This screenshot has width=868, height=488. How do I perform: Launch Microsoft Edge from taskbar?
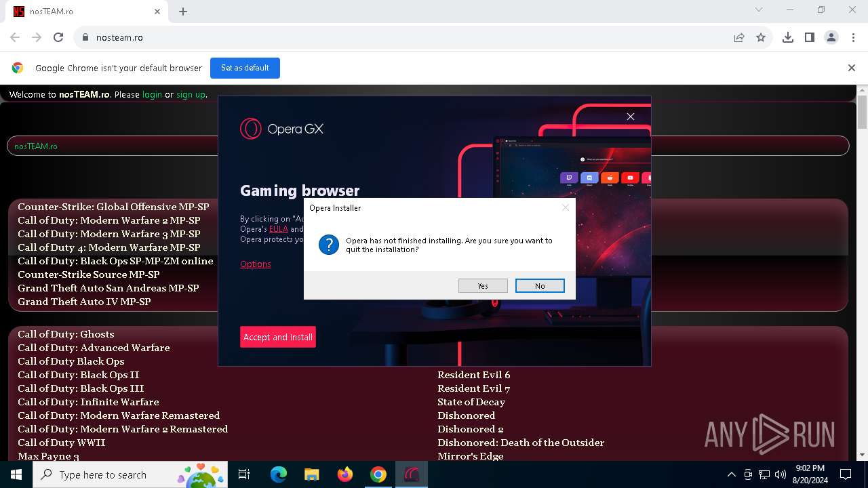click(278, 474)
